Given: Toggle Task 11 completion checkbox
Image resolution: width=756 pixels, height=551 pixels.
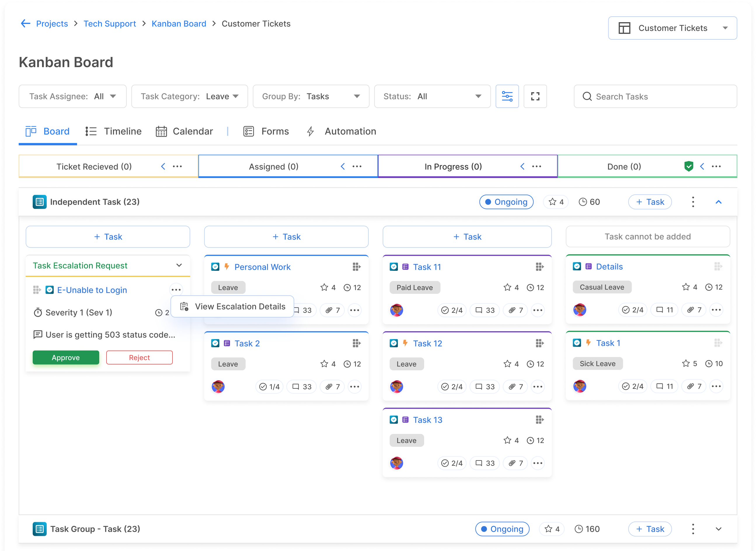Looking at the screenshot, I should (394, 266).
